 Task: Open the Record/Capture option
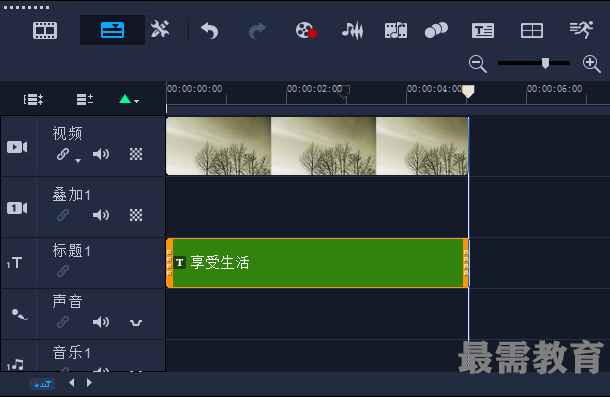pyautogui.click(x=306, y=30)
